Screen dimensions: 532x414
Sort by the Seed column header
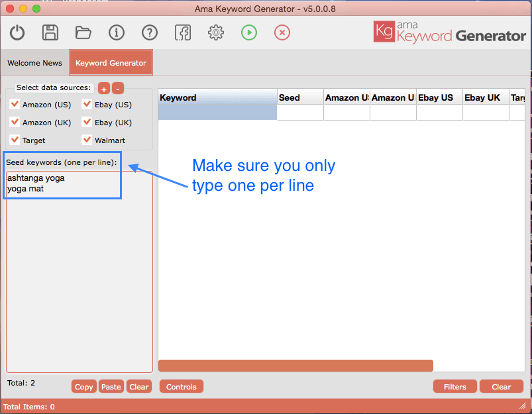pos(300,97)
